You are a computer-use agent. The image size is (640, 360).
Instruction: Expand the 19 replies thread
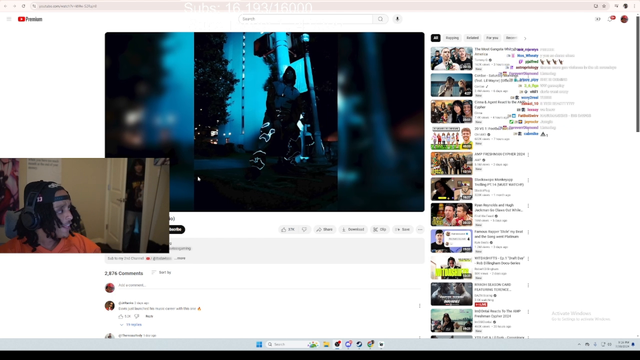point(131,325)
